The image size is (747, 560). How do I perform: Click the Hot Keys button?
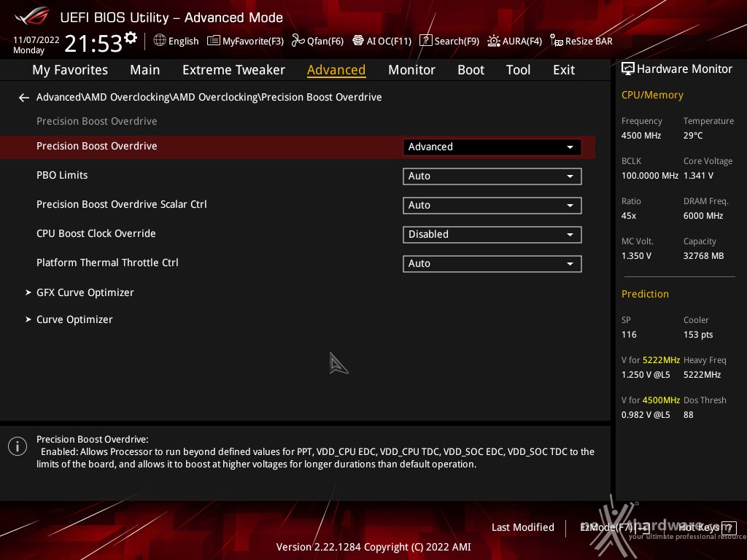pyautogui.click(x=707, y=528)
